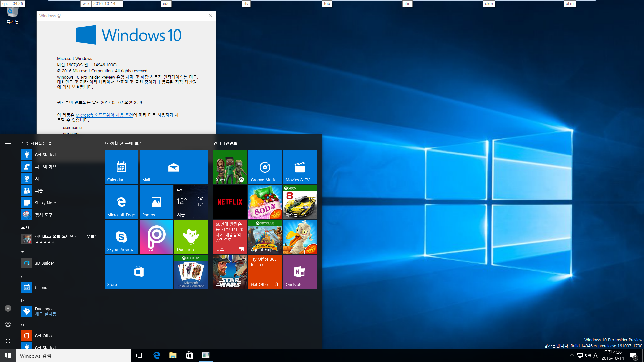
Task: Open Task View on taskbar
Action: click(x=140, y=355)
